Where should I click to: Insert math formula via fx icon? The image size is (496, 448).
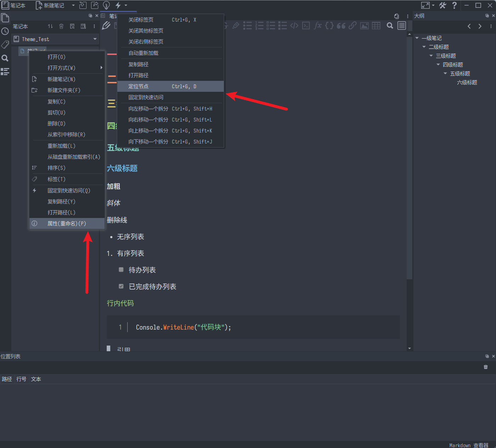318,26
